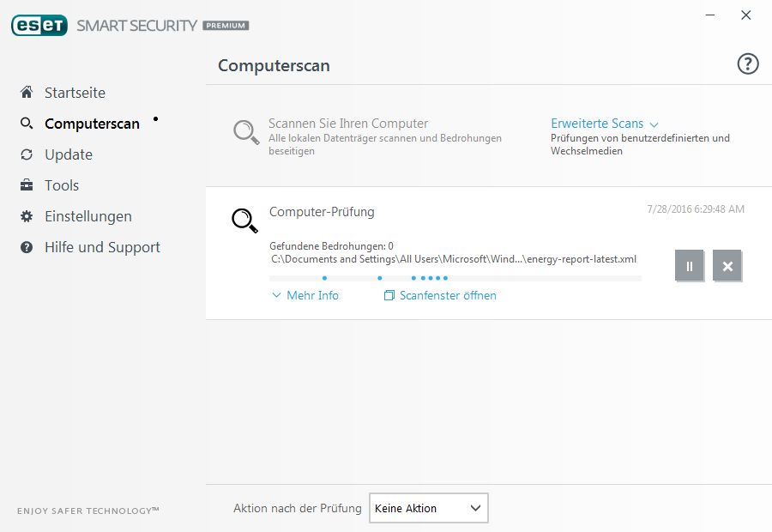Click the scanned file path text
The width and height of the screenshot is (772, 532).
(x=454, y=259)
